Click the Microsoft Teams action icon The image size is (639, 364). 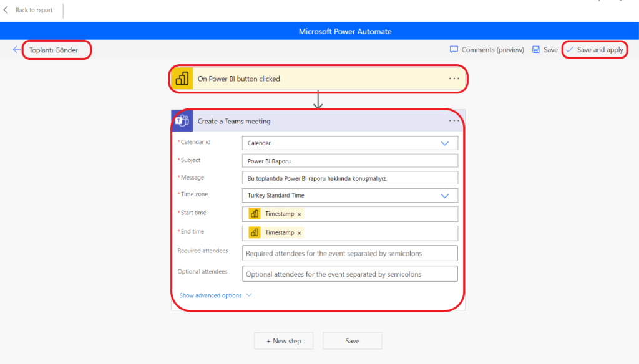pos(182,121)
